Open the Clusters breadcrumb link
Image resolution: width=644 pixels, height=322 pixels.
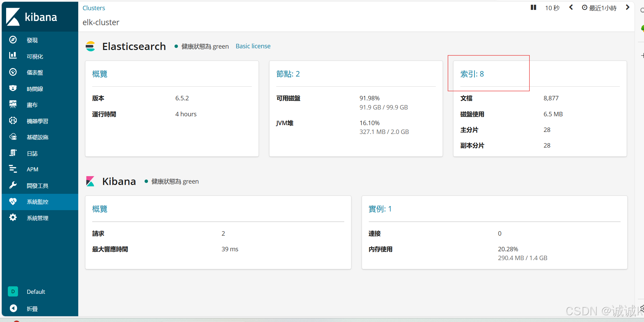(94, 8)
